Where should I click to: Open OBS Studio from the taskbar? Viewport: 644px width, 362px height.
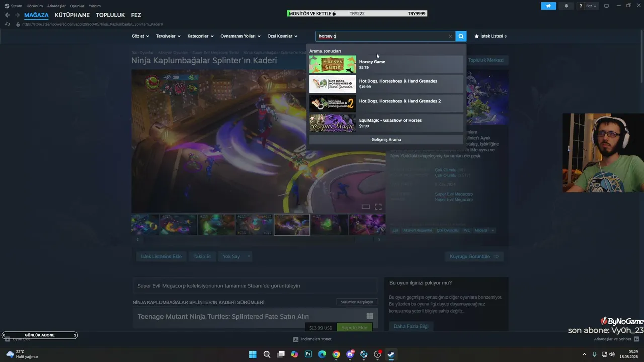[x=378, y=354]
